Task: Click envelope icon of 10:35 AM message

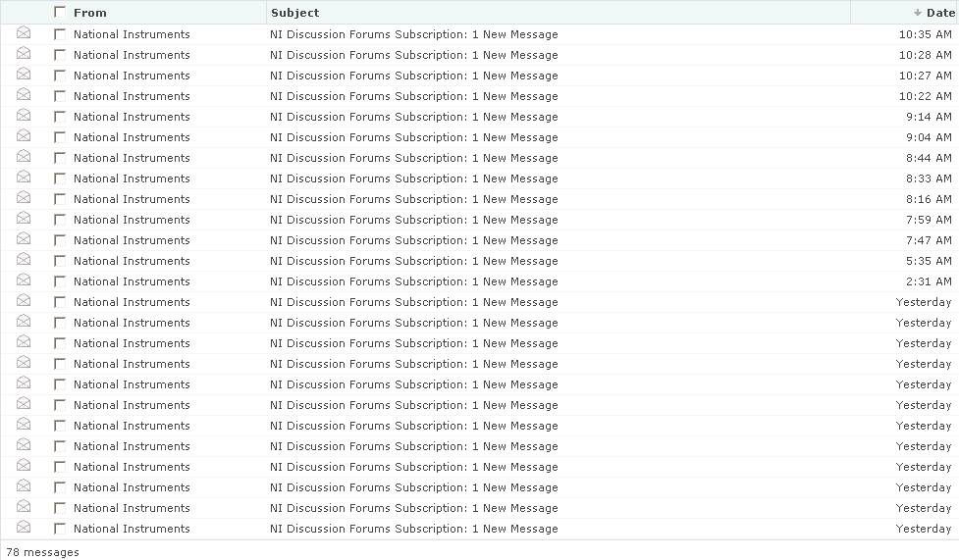Action: tap(24, 32)
